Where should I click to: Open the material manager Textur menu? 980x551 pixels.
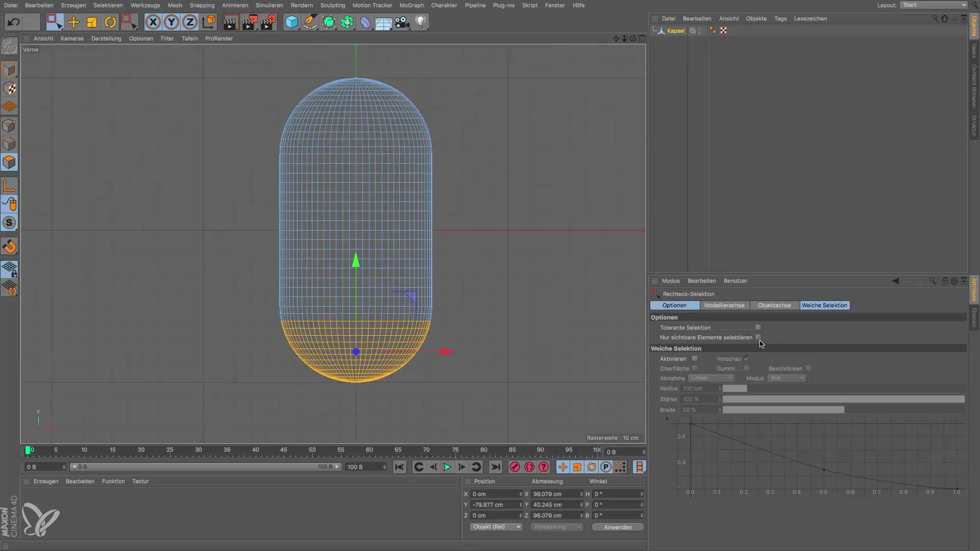[140, 481]
